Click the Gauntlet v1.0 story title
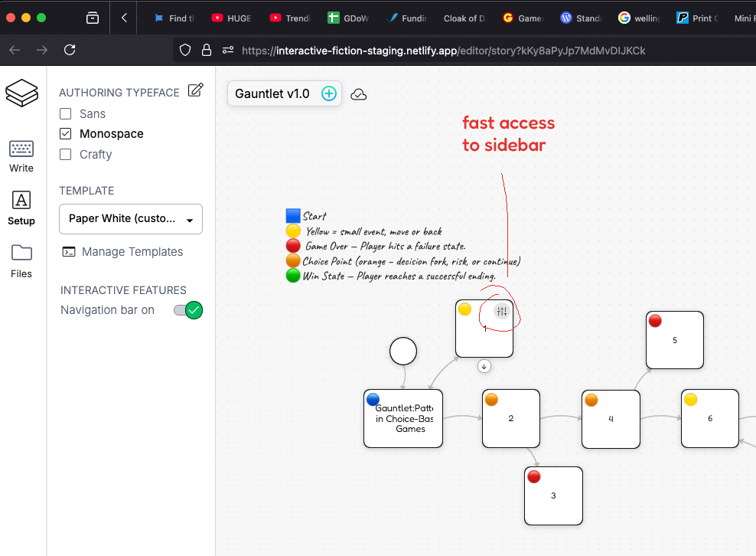 pyautogui.click(x=272, y=93)
